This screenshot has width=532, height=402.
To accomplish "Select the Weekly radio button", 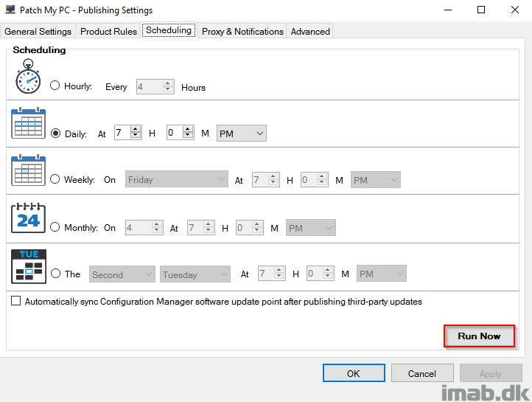I will click(x=55, y=179).
